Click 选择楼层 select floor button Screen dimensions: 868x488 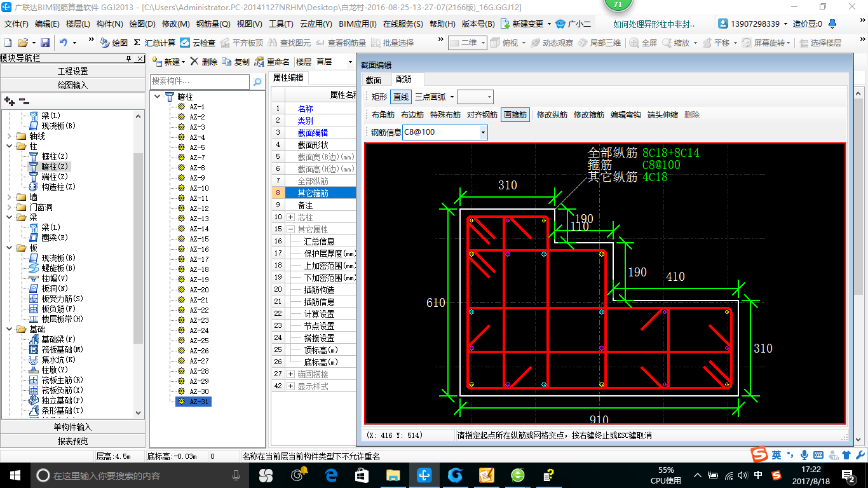(x=820, y=43)
